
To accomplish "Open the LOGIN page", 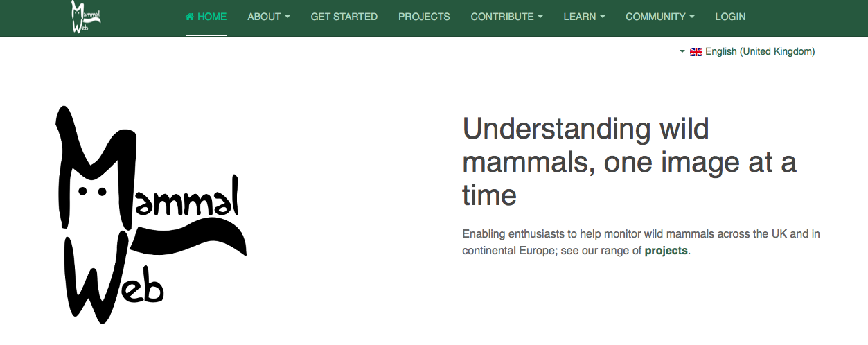I will (x=730, y=17).
